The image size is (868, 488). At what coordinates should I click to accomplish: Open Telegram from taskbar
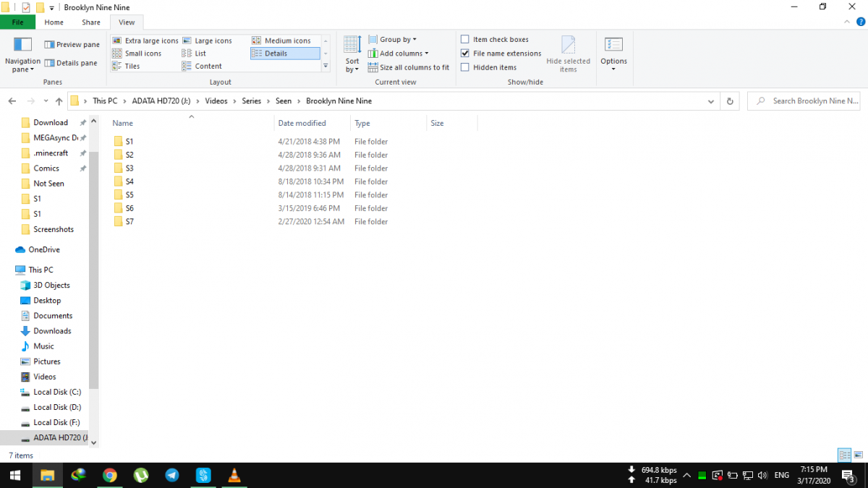[x=172, y=475]
